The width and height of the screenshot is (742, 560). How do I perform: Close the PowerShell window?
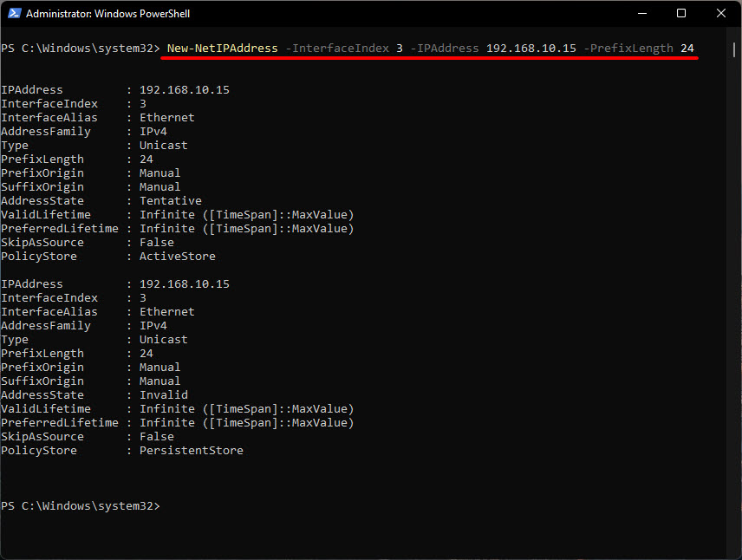point(720,13)
